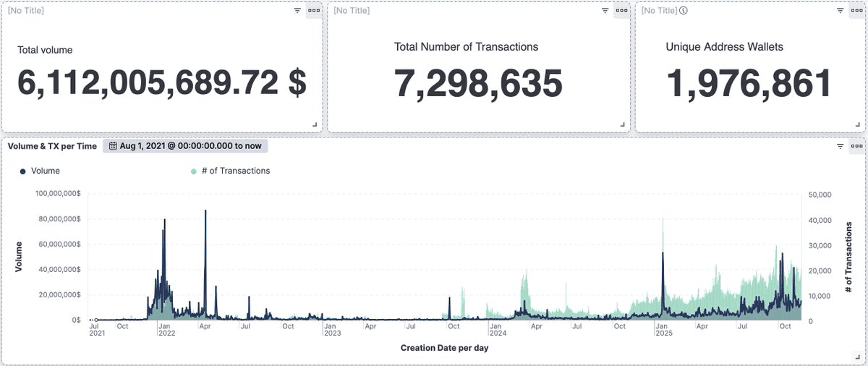
Task: Open options menu on Total volume panel
Action: (314, 11)
